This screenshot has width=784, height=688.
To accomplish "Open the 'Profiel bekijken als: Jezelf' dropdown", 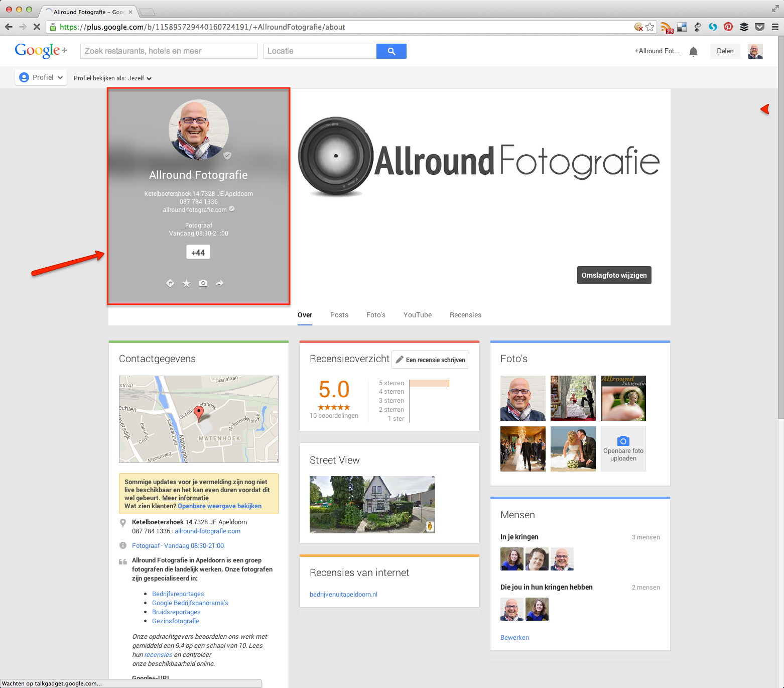I will [x=112, y=78].
